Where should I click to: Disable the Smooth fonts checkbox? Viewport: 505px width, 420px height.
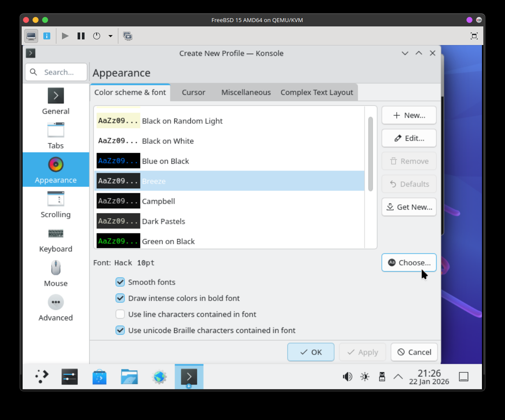[x=120, y=282]
